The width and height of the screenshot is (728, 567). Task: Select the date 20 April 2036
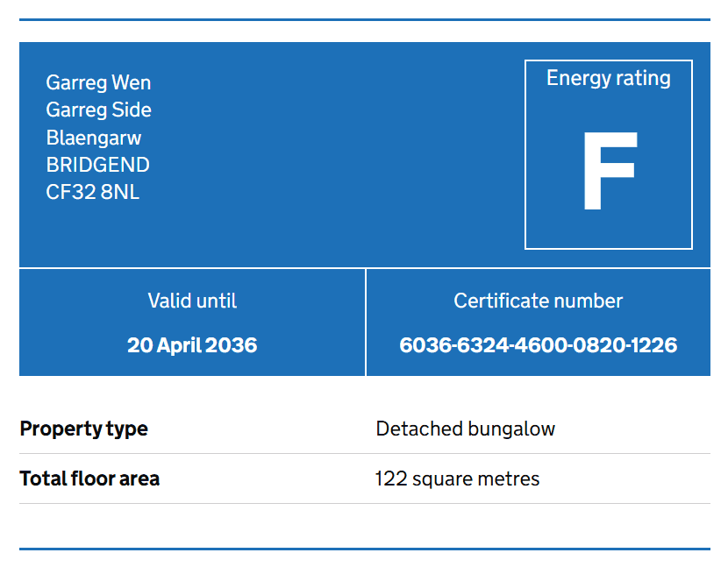click(192, 345)
